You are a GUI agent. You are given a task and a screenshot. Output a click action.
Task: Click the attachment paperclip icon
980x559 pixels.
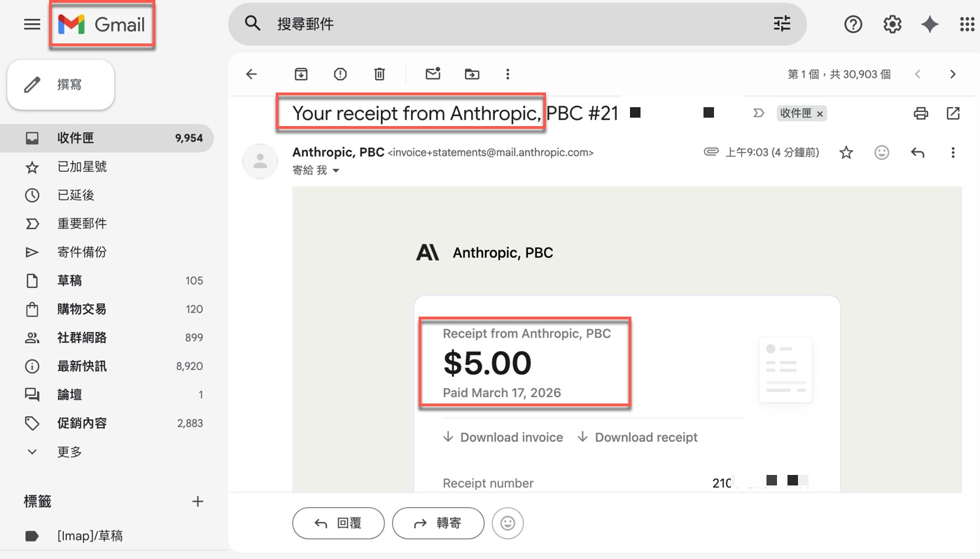711,152
